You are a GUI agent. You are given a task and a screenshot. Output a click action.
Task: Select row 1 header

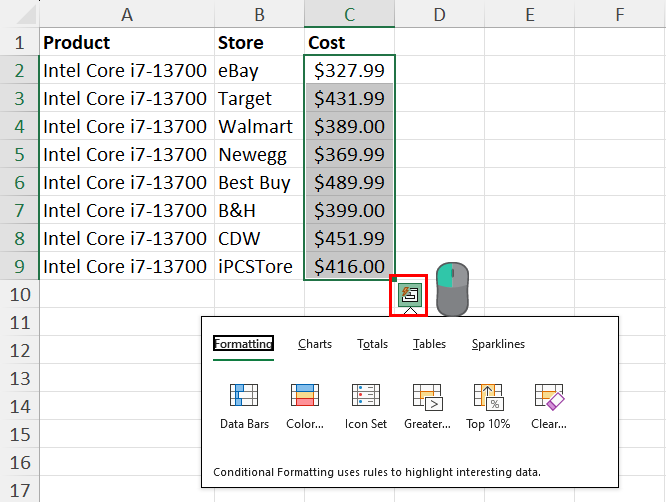coord(20,42)
